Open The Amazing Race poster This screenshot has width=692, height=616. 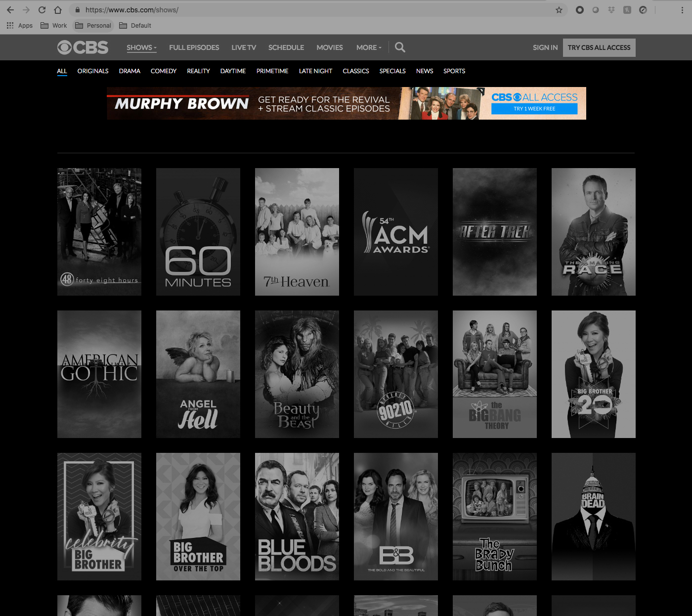click(594, 232)
